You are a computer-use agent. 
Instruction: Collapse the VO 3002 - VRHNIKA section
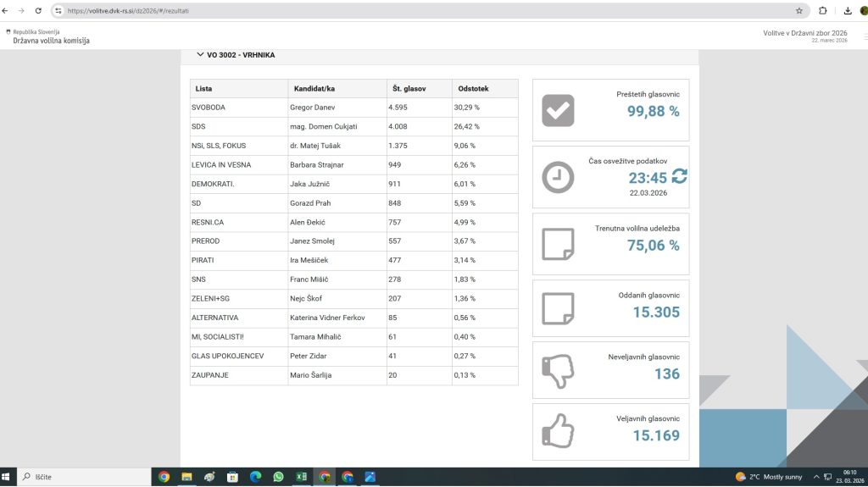point(200,55)
